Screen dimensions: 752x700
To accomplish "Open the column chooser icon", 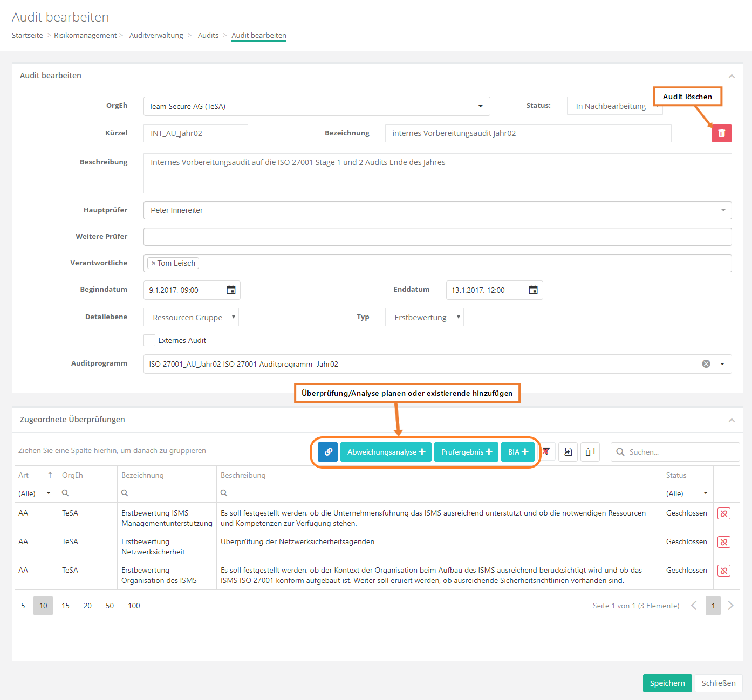I will coord(590,452).
